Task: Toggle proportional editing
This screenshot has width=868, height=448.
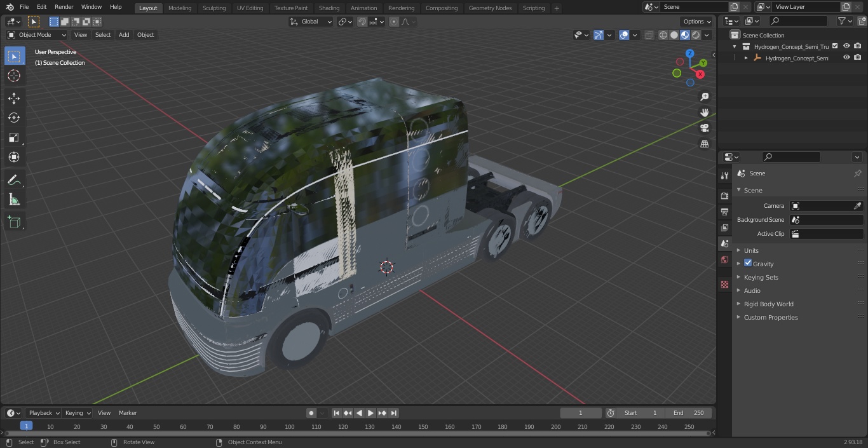Action: click(x=394, y=22)
